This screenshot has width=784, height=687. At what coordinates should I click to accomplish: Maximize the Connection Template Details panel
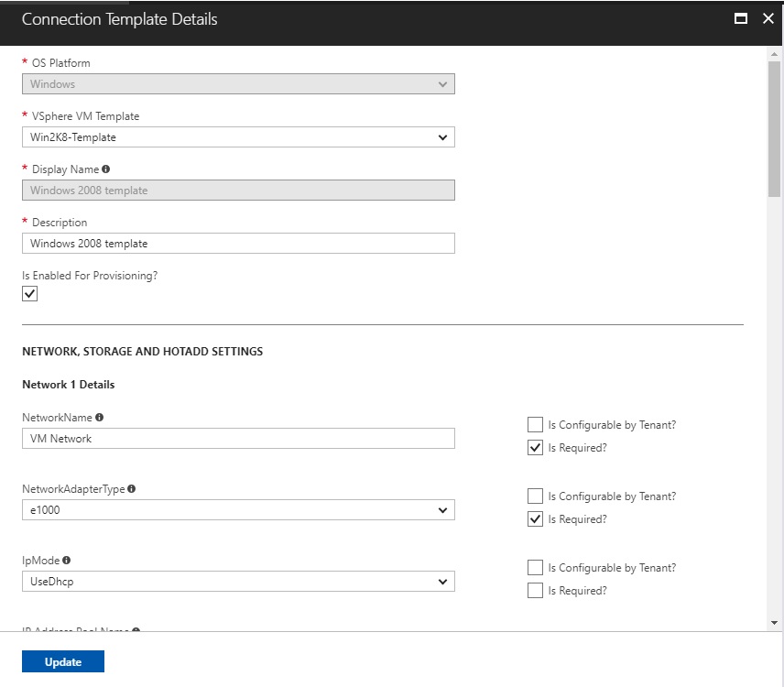(741, 18)
